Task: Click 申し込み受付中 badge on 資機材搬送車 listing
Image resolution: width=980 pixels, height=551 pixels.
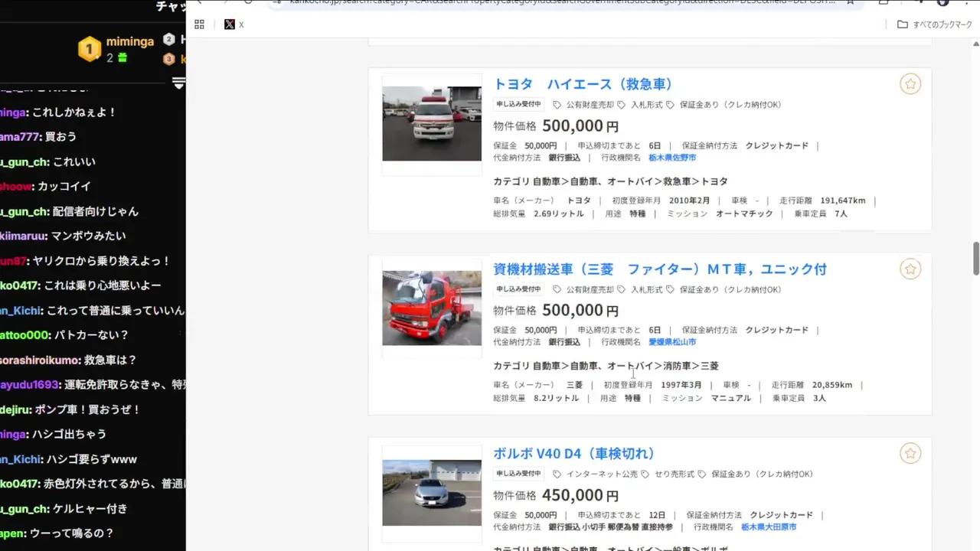Action: tap(518, 289)
